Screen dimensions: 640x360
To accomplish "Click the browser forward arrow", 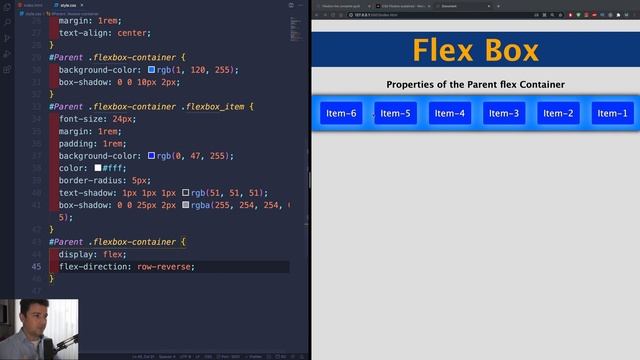I will point(325,15).
